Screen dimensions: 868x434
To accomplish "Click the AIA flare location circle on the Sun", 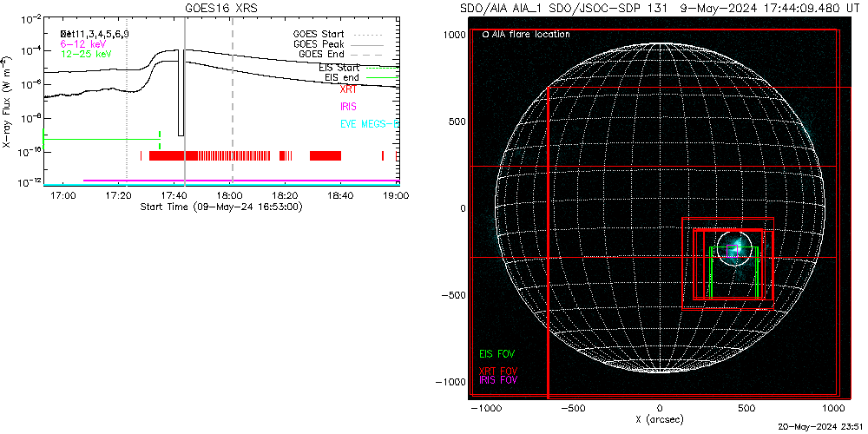I will (x=734, y=248).
